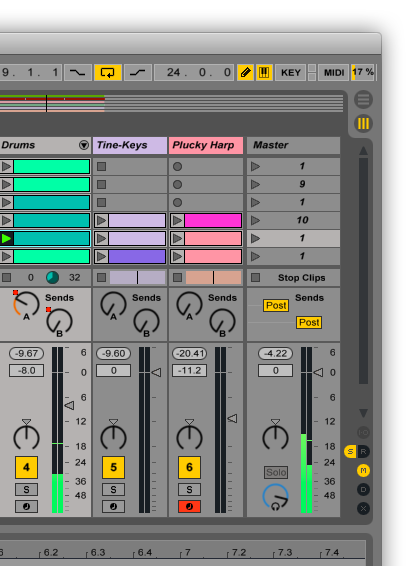Solo the Tine-Keys track

click(x=113, y=489)
